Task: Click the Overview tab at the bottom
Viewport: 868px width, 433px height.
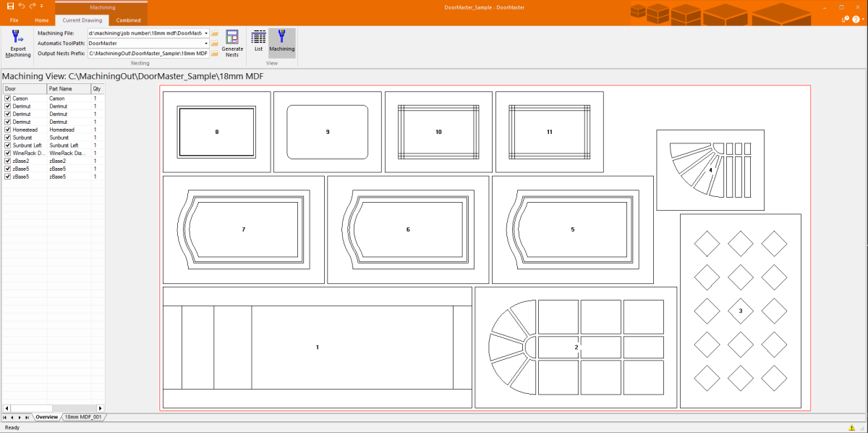Action: point(46,417)
